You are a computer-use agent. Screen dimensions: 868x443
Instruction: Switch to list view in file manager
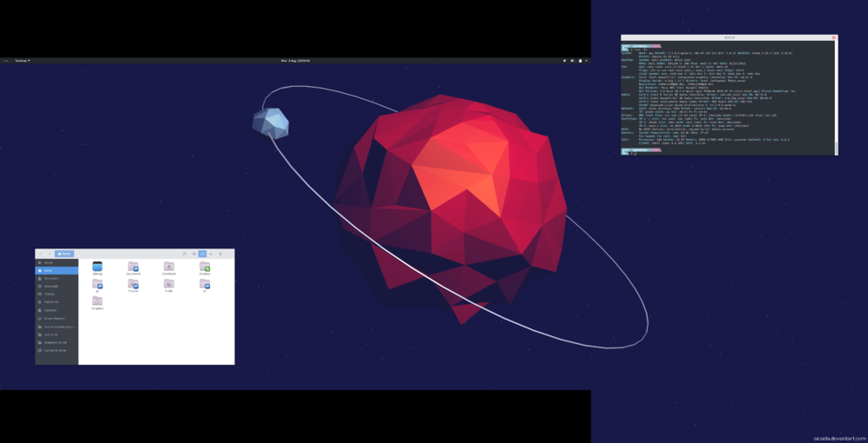point(194,254)
